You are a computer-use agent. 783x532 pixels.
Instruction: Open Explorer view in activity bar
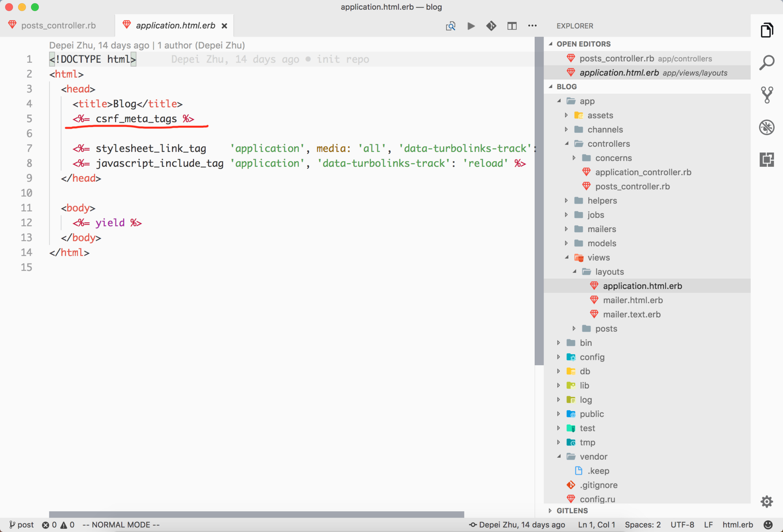[767, 30]
